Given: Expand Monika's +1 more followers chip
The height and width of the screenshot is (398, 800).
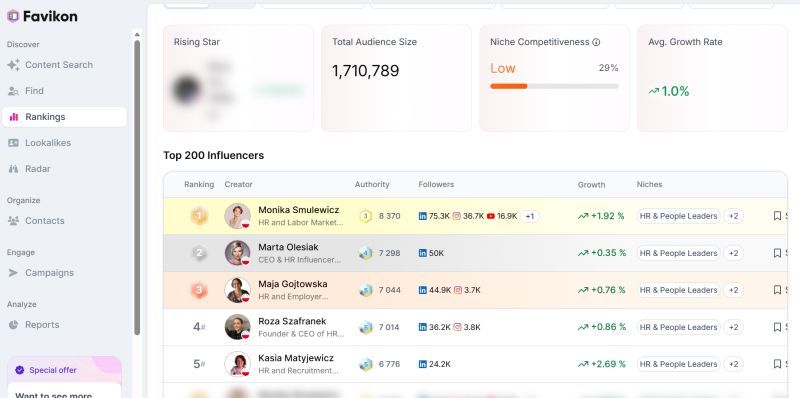Looking at the screenshot, I should 530,216.
